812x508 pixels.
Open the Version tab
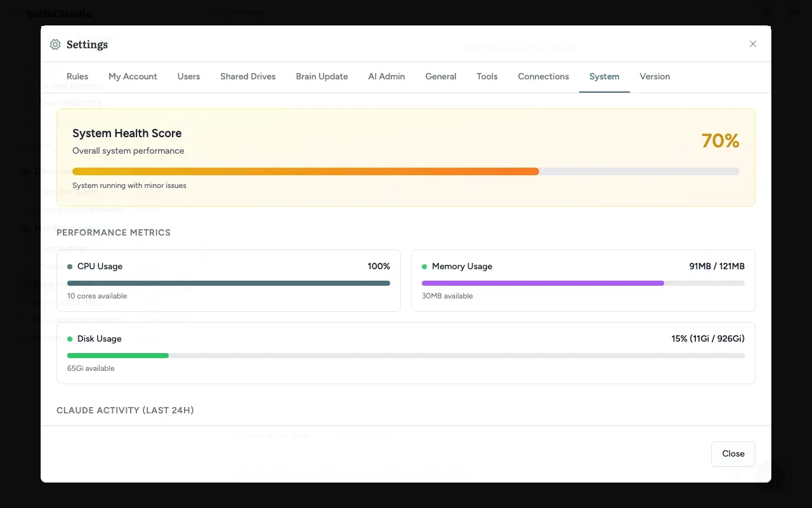click(x=655, y=76)
